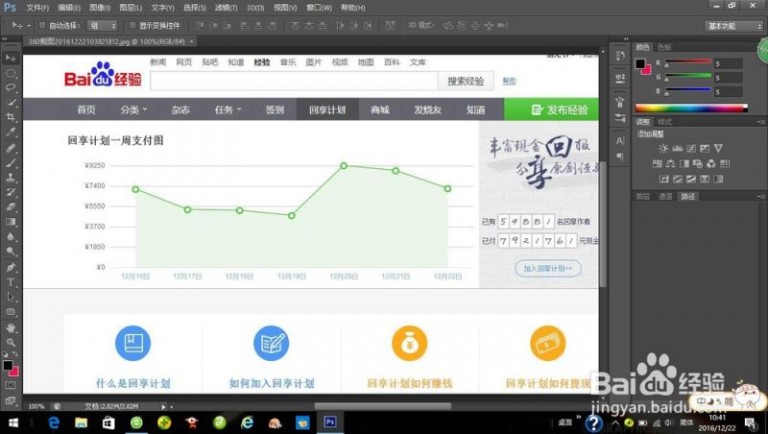The height and width of the screenshot is (434, 768).
Task: Toggle Quick Mask mode
Action: tap(10, 386)
